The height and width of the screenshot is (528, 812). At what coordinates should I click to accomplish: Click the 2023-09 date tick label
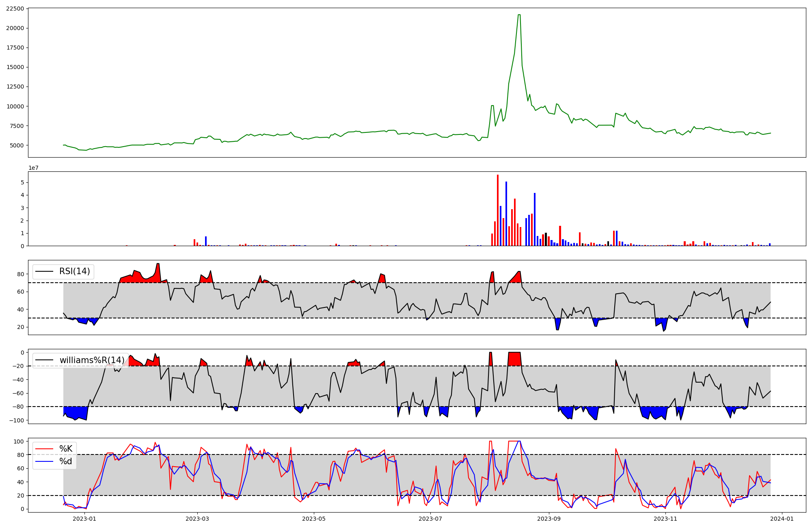[x=549, y=519]
